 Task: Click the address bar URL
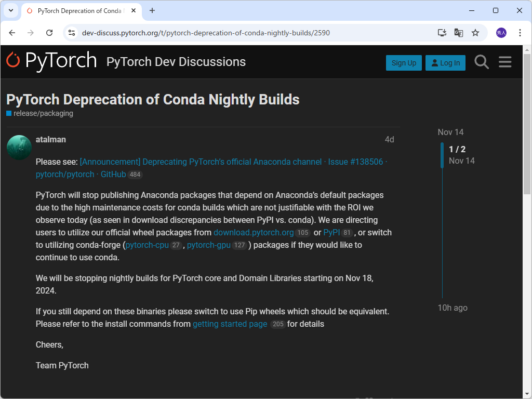tap(206, 33)
